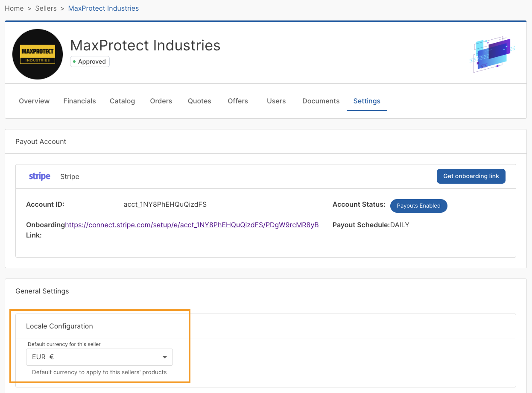View the Documents tab
Image resolution: width=532 pixels, height=393 pixels.
pos(321,101)
